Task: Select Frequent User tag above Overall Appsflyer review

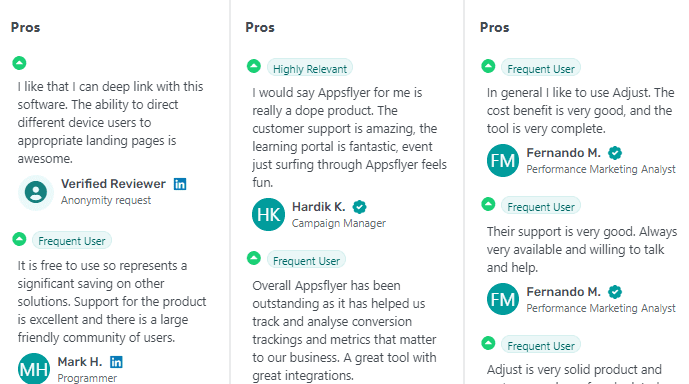Action: 306,261
